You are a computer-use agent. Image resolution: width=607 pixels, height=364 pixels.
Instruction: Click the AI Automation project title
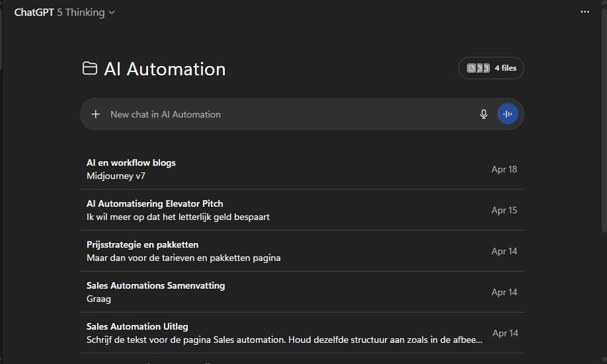165,69
